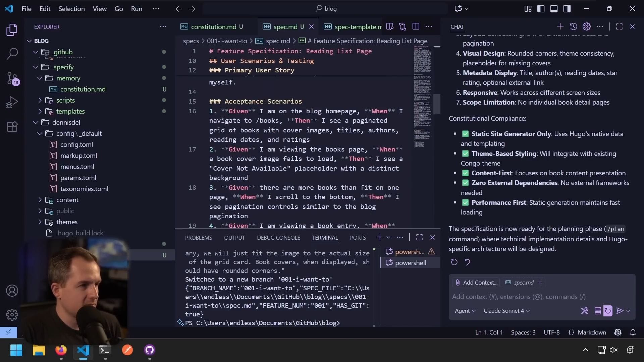The height and width of the screenshot is (362, 644).
Task: Switch to the PROBLEMS panel tab
Action: point(199,238)
